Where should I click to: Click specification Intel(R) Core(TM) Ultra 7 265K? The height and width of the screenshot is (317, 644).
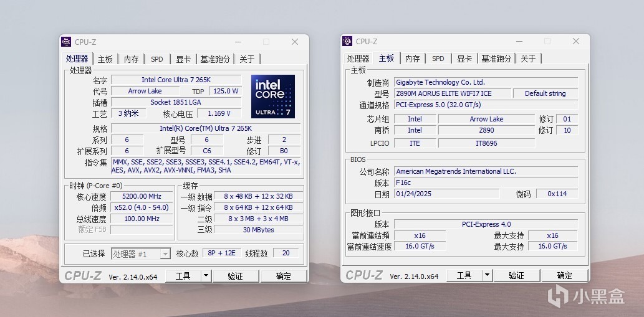coord(206,128)
